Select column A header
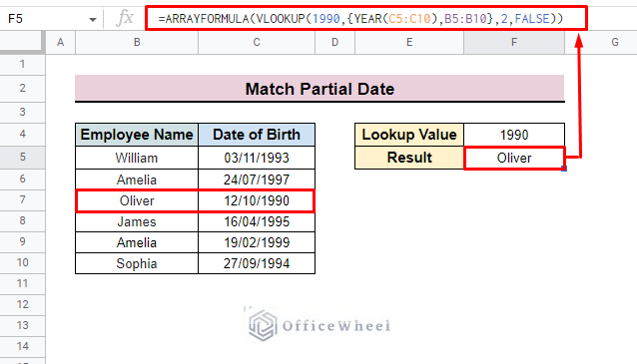Image resolution: width=637 pixels, height=364 pixels. 61,42
